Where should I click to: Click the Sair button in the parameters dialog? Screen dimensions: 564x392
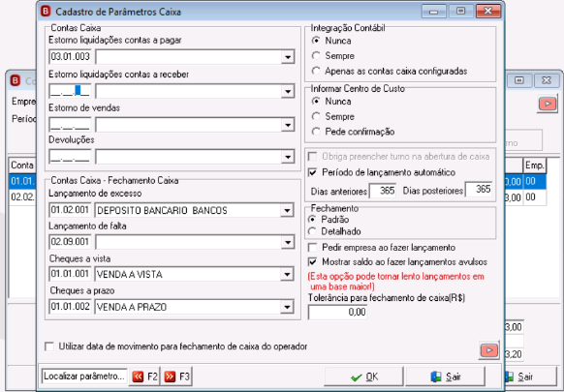pos(445,377)
